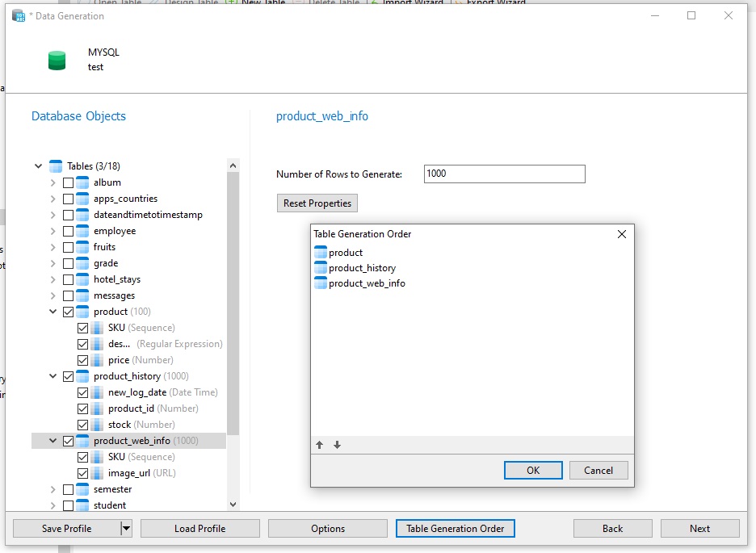This screenshot has height=553, width=756.
Task: Open the Save Profile dropdown arrow
Action: [x=125, y=529]
